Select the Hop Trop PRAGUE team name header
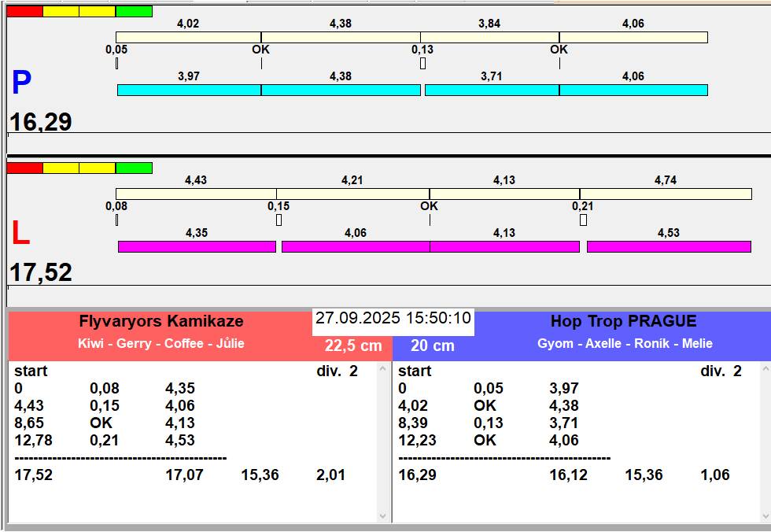This screenshot has width=771, height=532. [623, 321]
